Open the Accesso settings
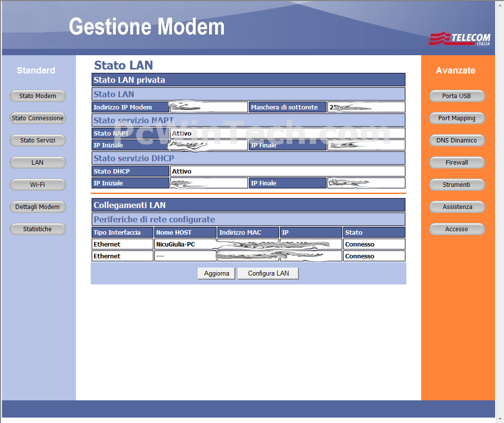 pos(457,229)
